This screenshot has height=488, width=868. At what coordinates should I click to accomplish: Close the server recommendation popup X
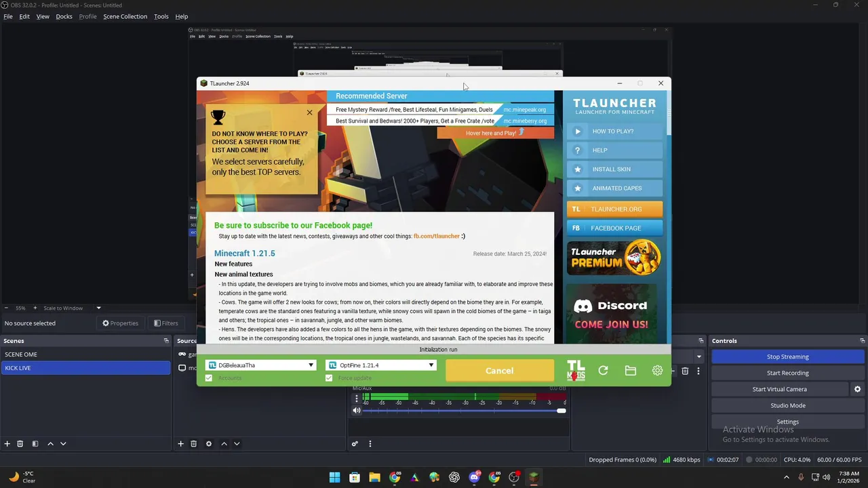(x=309, y=113)
